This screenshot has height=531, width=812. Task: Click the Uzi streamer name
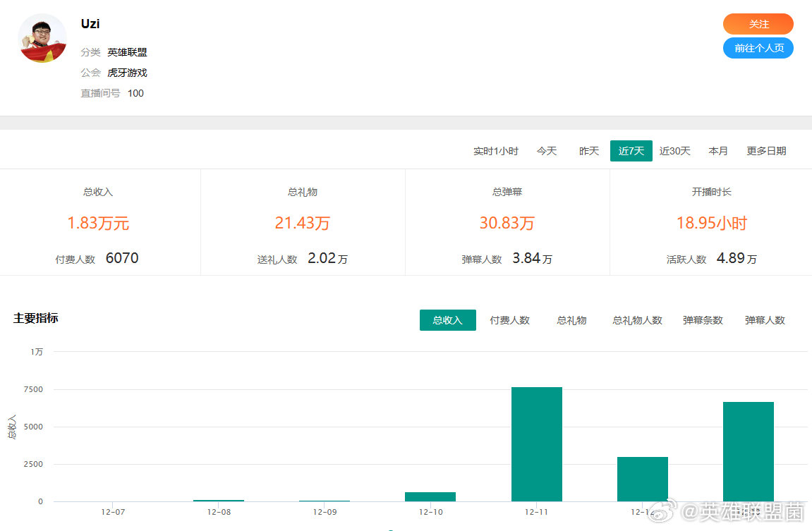(x=90, y=24)
